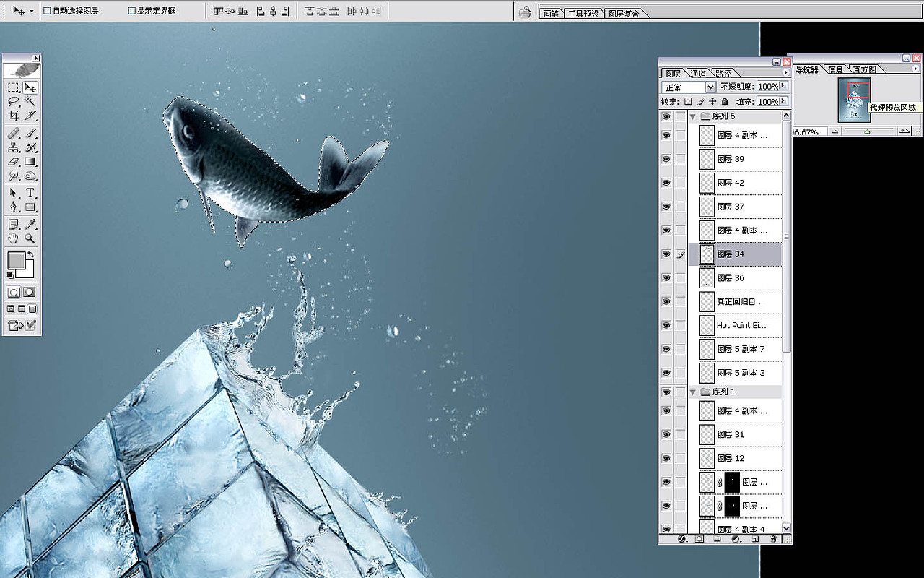
Task: Select the Type tool
Action: point(30,193)
